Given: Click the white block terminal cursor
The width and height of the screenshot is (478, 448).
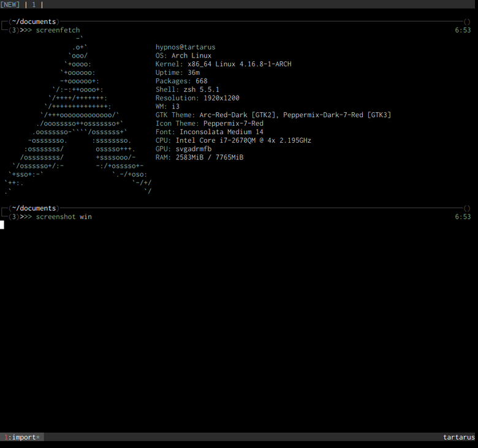Looking at the screenshot, I should (2, 225).
